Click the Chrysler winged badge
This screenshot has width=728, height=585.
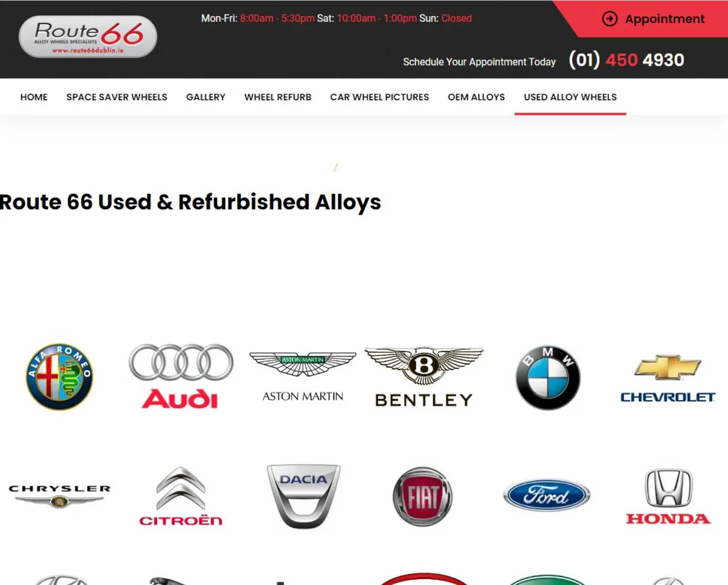point(59,494)
